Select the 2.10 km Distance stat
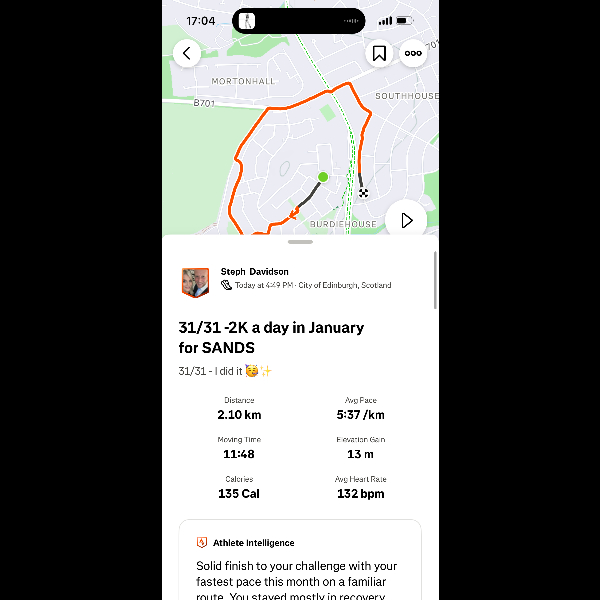 click(239, 409)
